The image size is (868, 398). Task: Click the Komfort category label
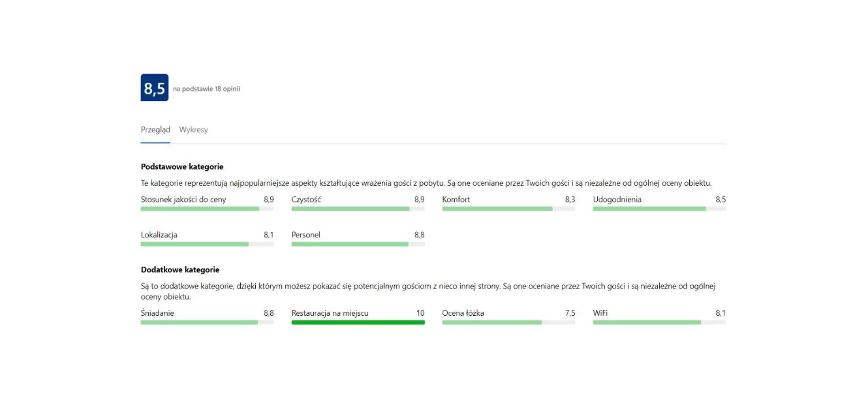pos(456,199)
